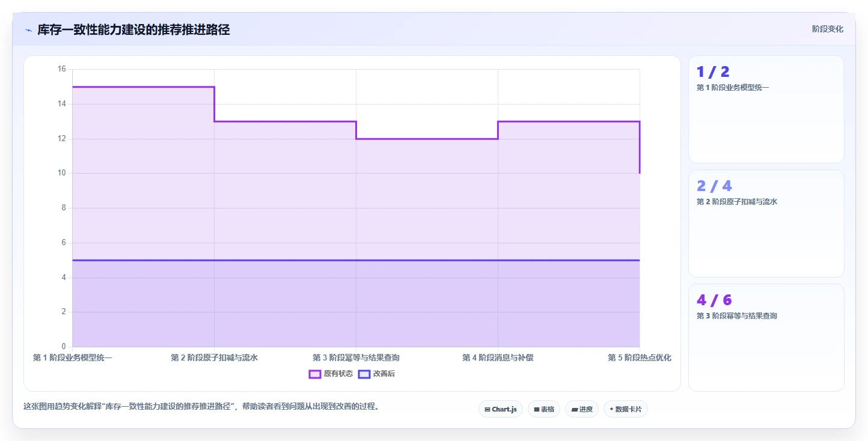Click the y-axis value 8
This screenshot has width=868, height=441.
[x=63, y=208]
